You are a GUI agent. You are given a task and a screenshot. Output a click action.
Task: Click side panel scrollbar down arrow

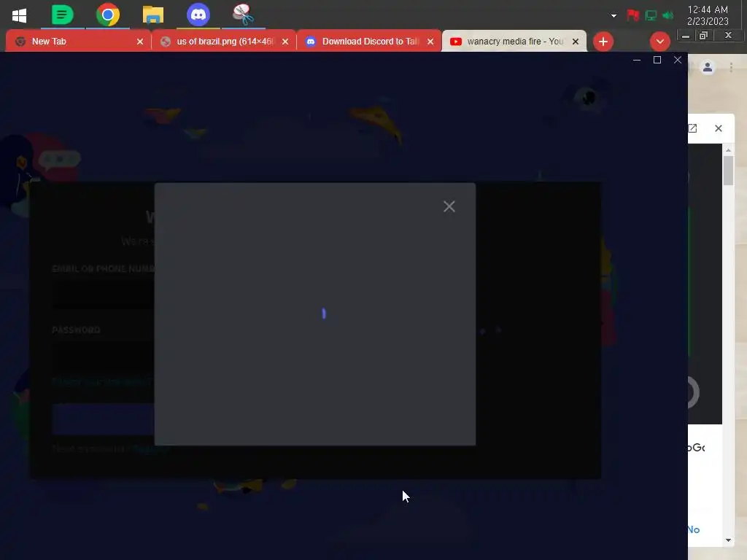[x=728, y=540]
